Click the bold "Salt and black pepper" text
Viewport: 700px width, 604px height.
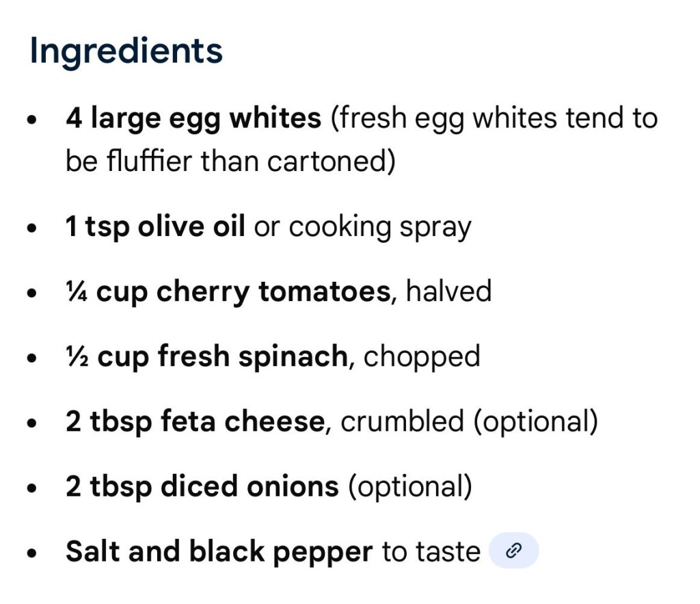point(219,552)
